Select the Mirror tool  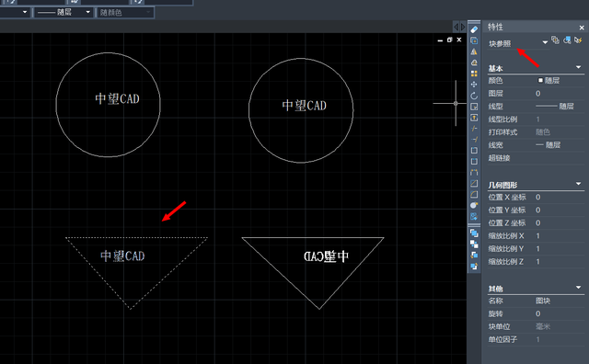(x=474, y=51)
